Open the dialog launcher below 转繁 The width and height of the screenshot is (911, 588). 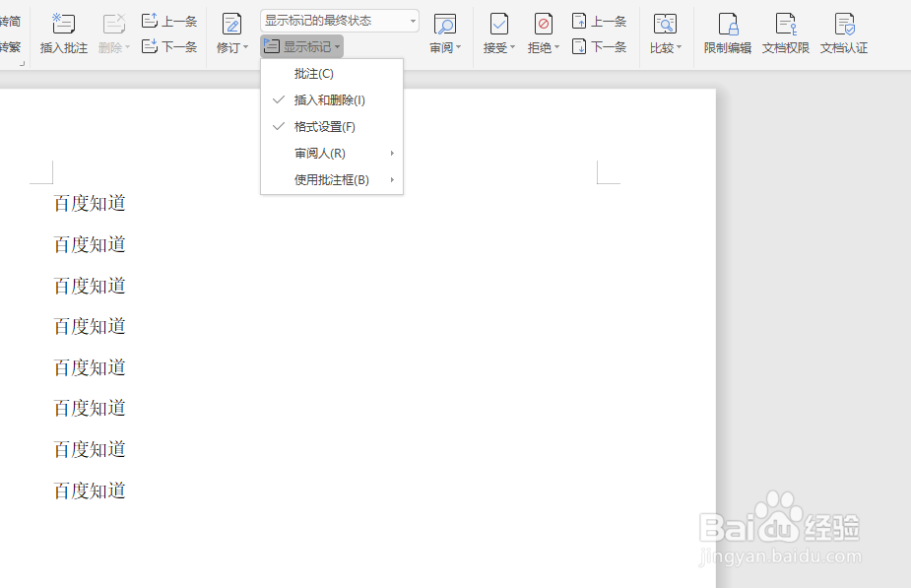point(22,63)
